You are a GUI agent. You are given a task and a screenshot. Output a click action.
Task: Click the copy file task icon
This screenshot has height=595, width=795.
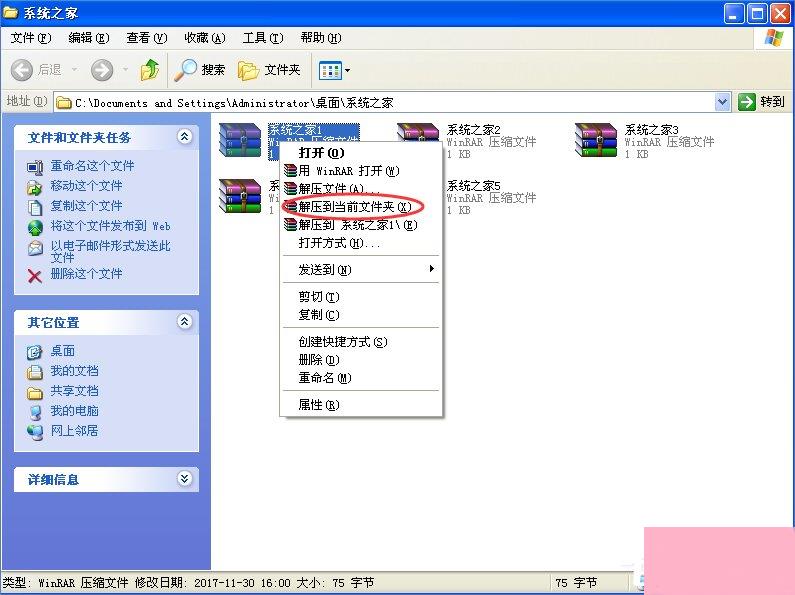(35, 208)
